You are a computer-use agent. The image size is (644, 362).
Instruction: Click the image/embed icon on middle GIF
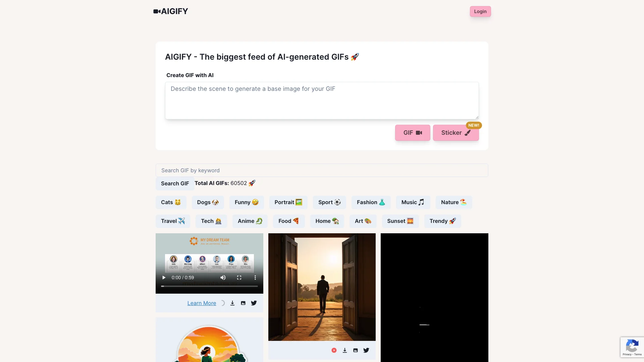(x=356, y=350)
